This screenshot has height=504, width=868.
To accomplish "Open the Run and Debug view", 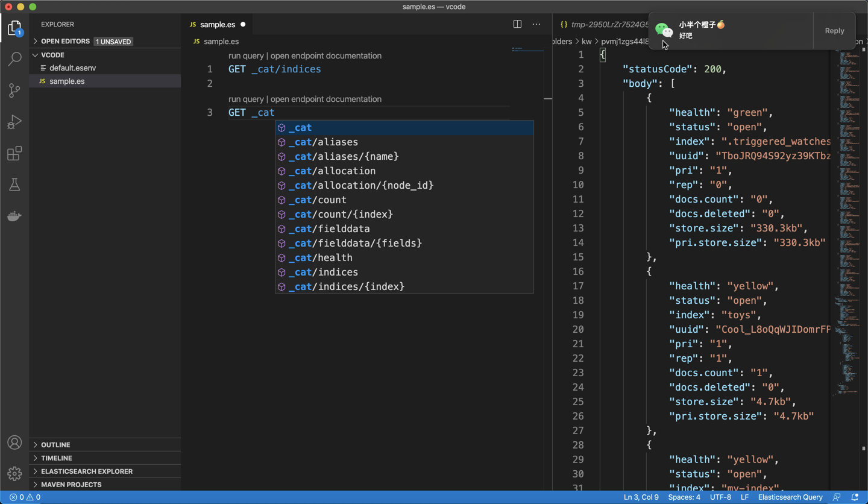I will 14,122.
